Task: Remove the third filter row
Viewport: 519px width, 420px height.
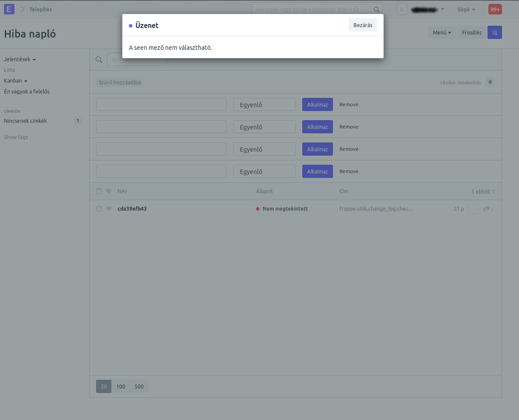Action: tap(349, 149)
